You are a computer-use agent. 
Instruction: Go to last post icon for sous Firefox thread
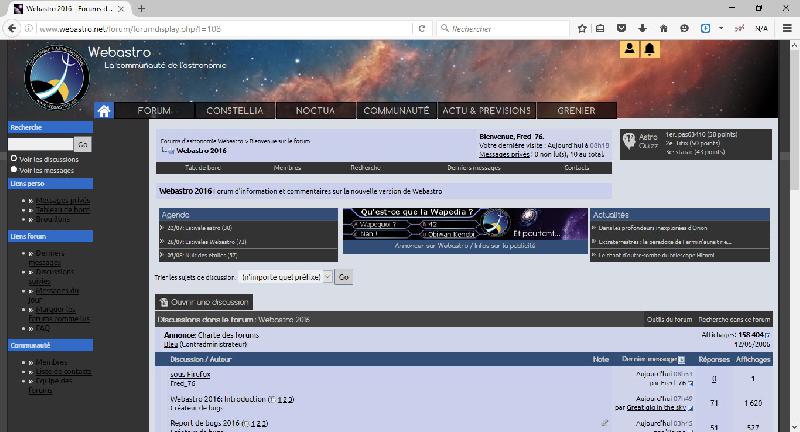click(690, 383)
